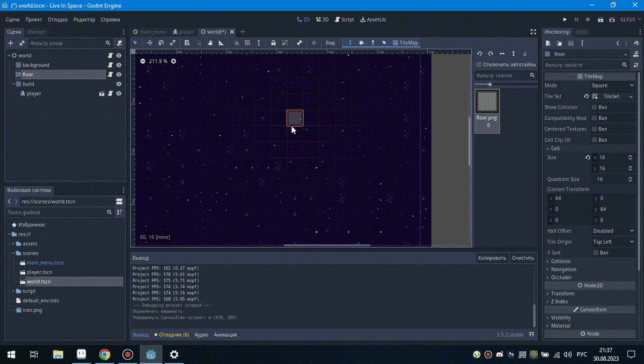Open the Script workspace
644x364 pixels.
pyautogui.click(x=344, y=19)
